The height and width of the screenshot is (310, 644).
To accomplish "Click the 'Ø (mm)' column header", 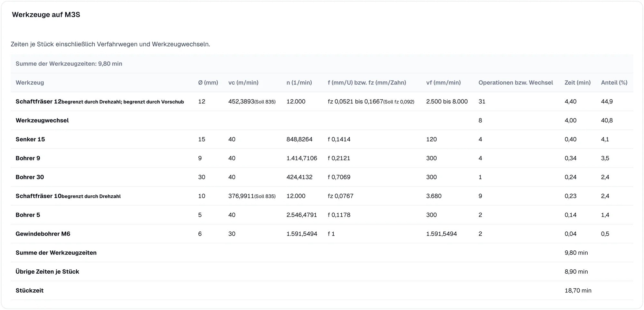I will (x=208, y=82).
